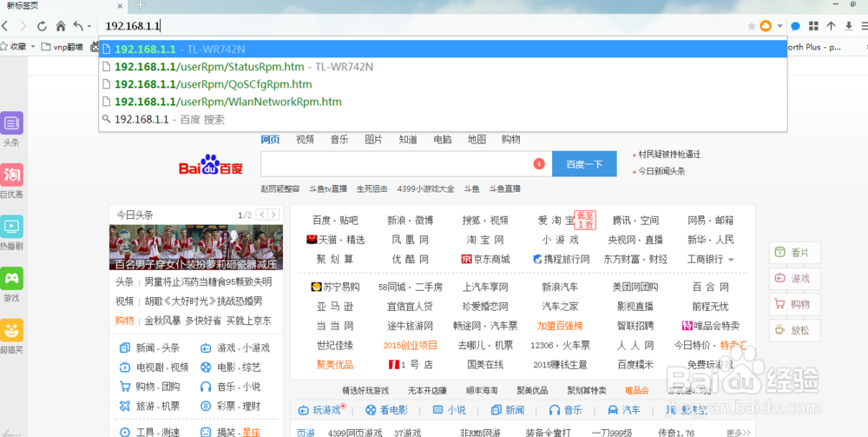Viewport: 868px width, 437px height.
Task: Open the hamburger main menu
Action: coord(865,26)
